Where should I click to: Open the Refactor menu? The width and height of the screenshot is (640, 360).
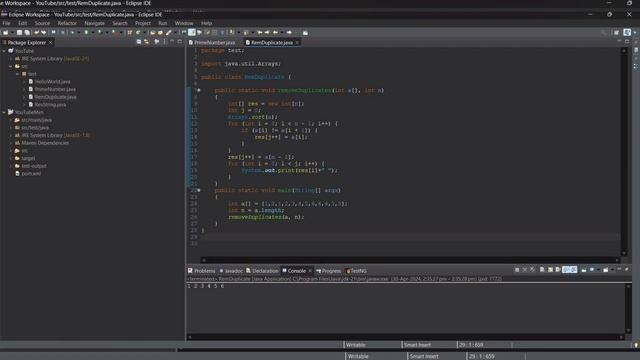[x=67, y=23]
